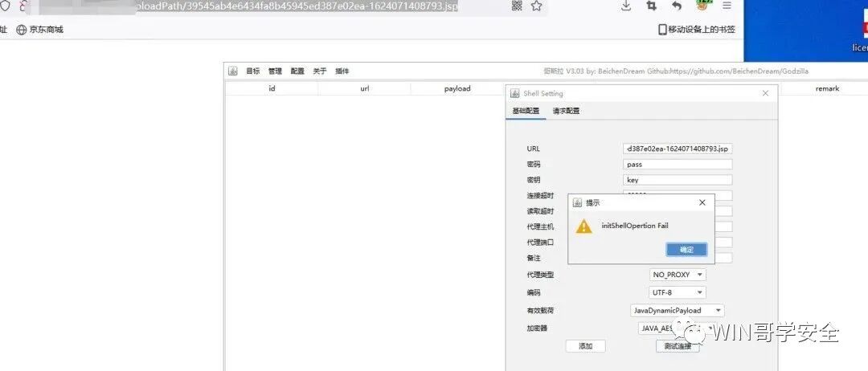The width and height of the screenshot is (868, 371).
Task: Switch to the 请求配置 tab
Action: click(x=567, y=111)
